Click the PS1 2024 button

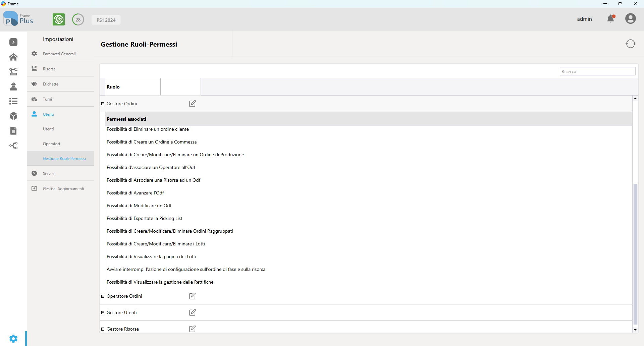point(106,20)
